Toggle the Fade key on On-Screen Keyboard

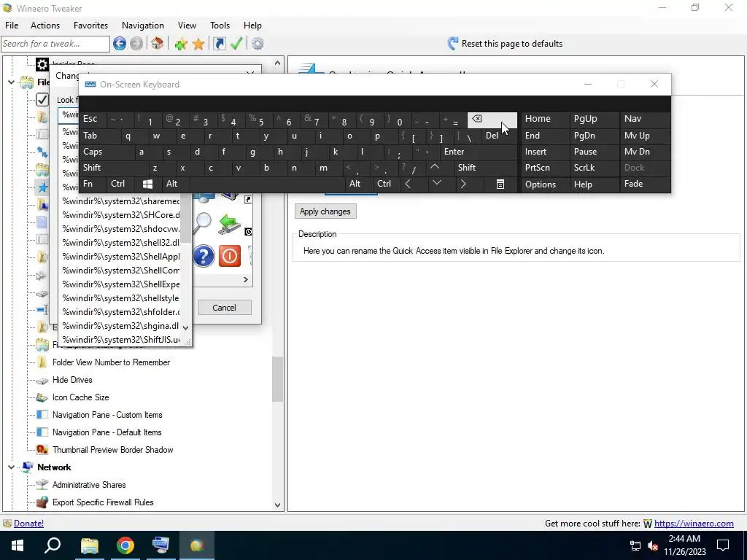point(645,184)
